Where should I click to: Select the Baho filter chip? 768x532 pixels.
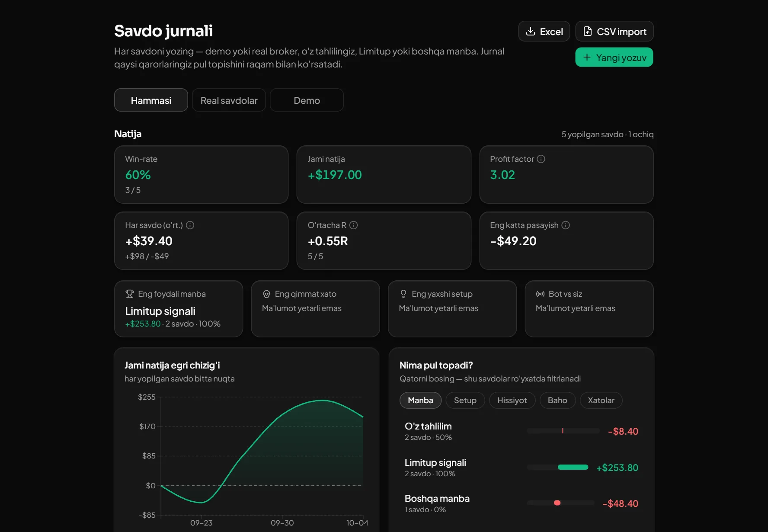click(x=557, y=400)
